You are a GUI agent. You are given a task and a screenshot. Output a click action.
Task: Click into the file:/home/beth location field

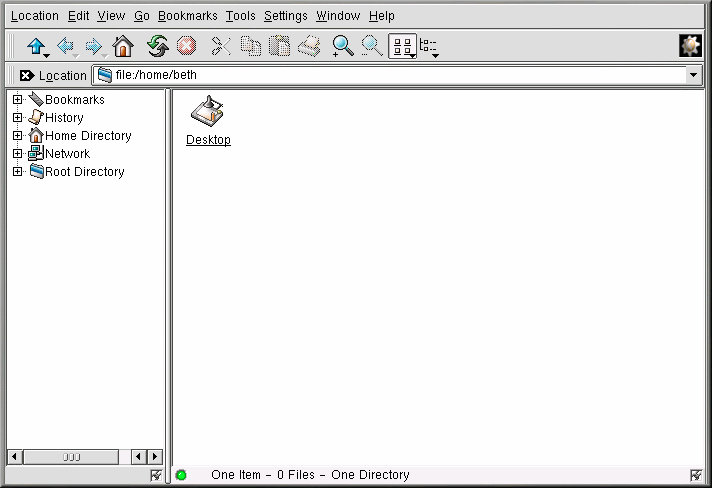coord(390,76)
